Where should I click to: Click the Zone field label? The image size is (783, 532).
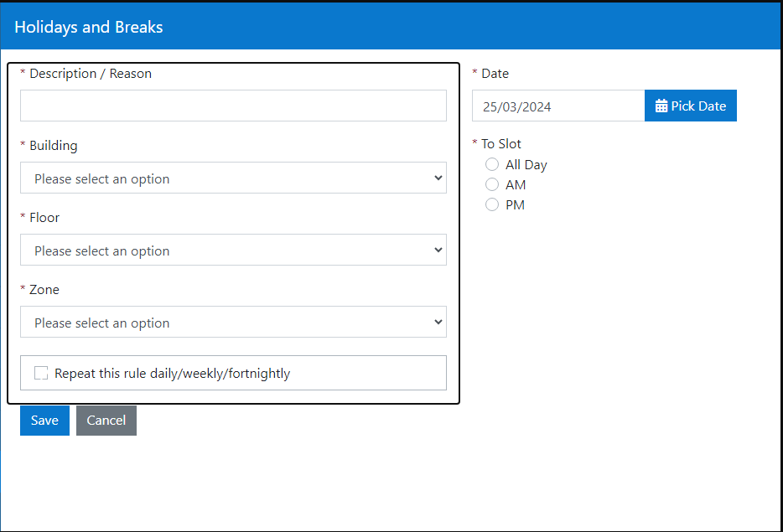click(44, 290)
